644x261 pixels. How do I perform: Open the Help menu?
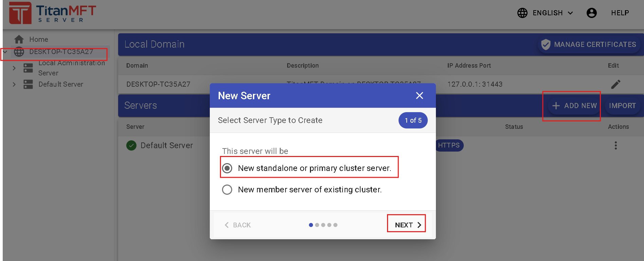(x=620, y=13)
